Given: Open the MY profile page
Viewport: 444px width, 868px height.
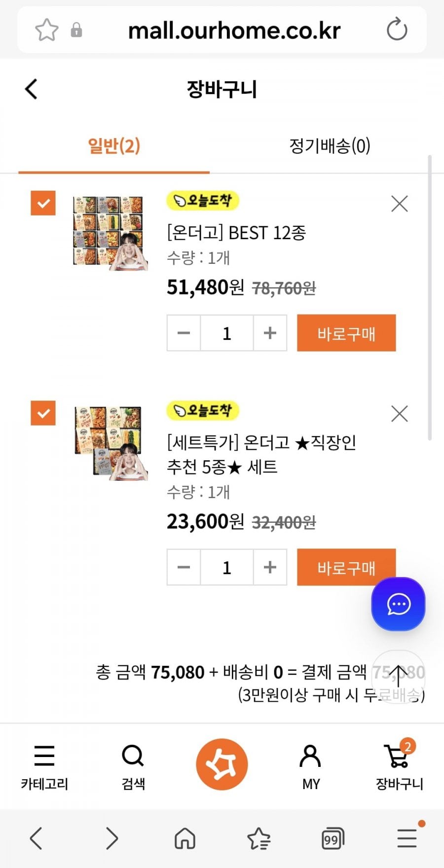Looking at the screenshot, I should (311, 764).
